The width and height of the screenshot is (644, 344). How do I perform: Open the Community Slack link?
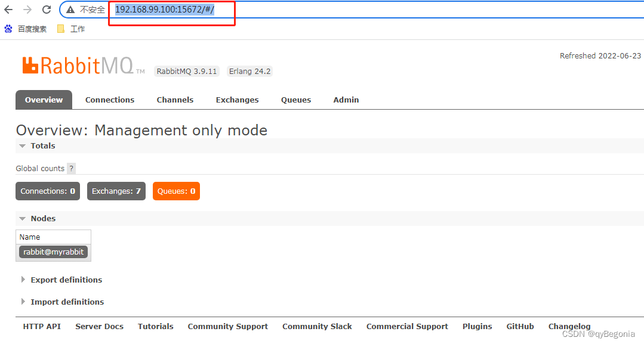point(317,326)
